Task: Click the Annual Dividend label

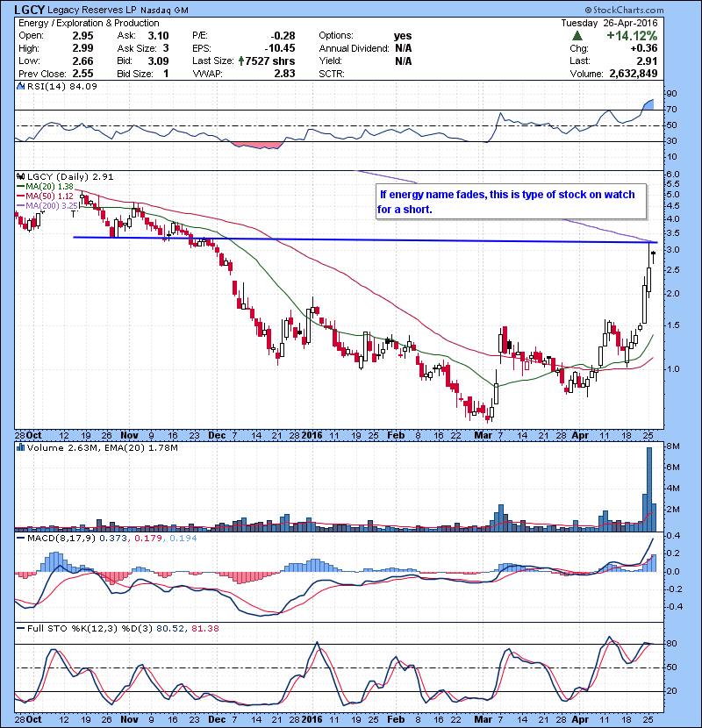Action: (x=354, y=48)
